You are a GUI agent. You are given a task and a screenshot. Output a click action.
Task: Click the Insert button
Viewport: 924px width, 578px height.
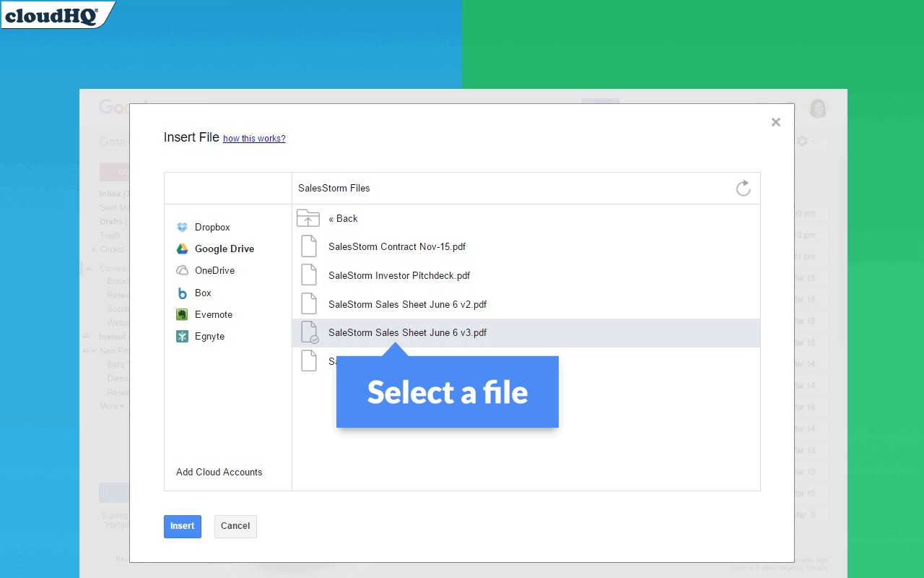tap(182, 527)
